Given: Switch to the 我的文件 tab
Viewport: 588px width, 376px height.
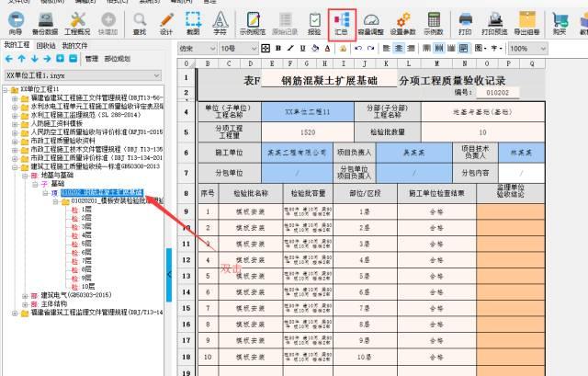Looking at the screenshot, I should click(x=74, y=46).
